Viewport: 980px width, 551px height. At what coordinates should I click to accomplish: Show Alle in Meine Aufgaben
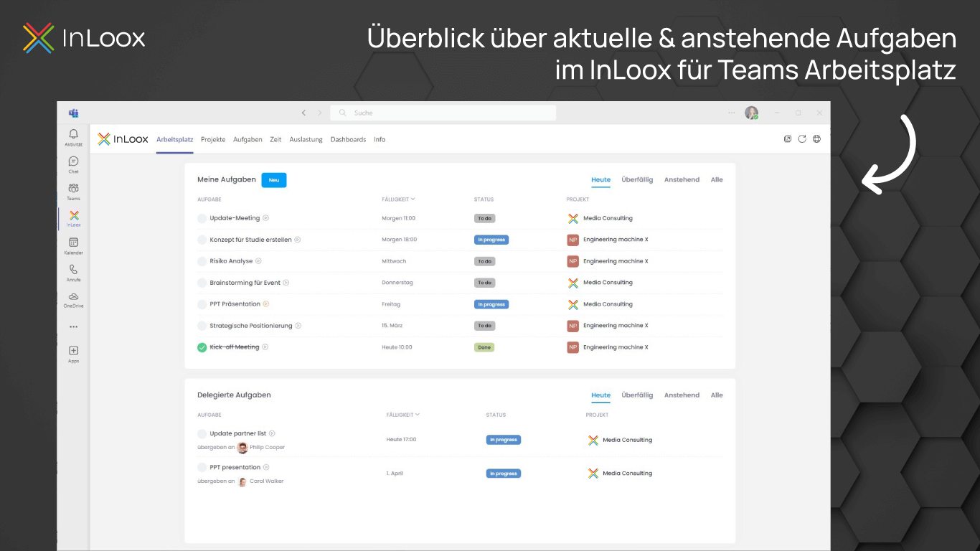click(717, 180)
